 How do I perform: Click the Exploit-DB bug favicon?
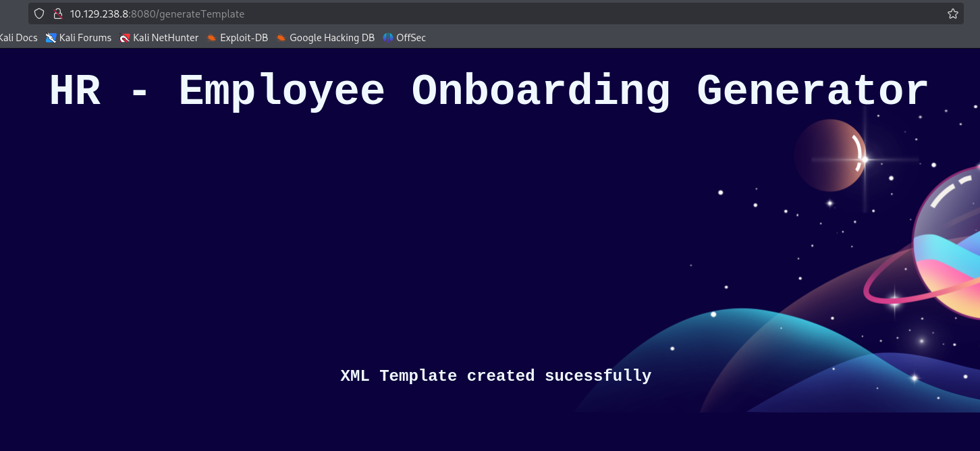click(x=211, y=38)
